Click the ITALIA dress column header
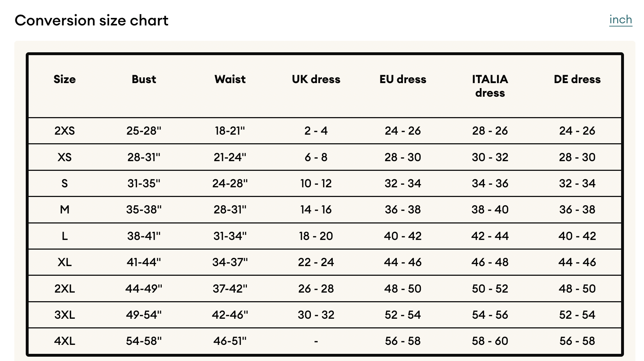The width and height of the screenshot is (644, 361). click(x=490, y=86)
